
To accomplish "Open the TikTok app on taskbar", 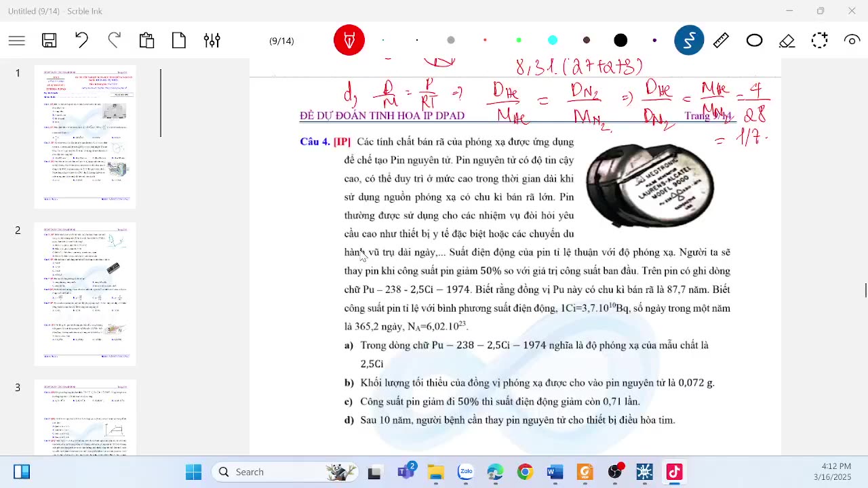I will click(674, 472).
